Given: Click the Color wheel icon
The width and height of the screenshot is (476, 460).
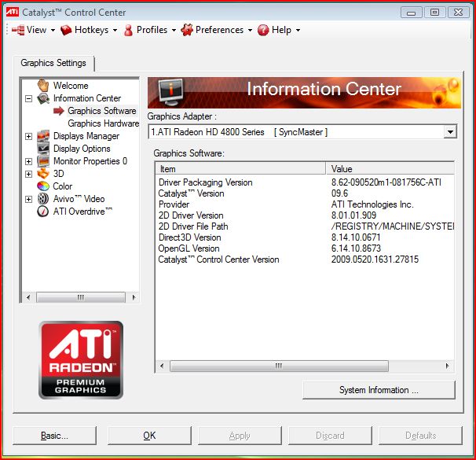Looking at the screenshot, I should (43, 186).
